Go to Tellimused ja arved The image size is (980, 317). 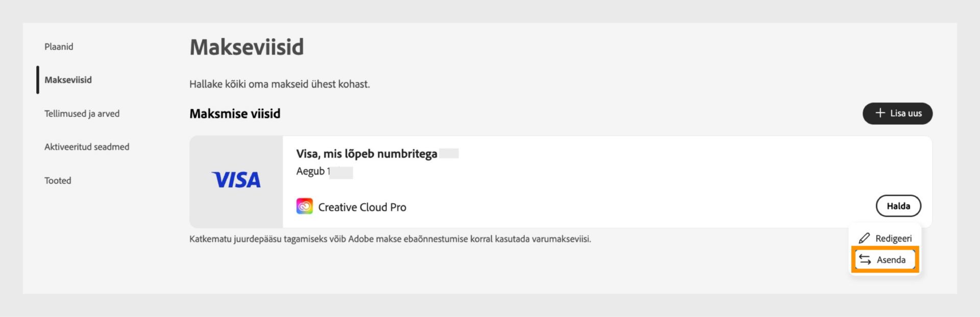tap(82, 113)
